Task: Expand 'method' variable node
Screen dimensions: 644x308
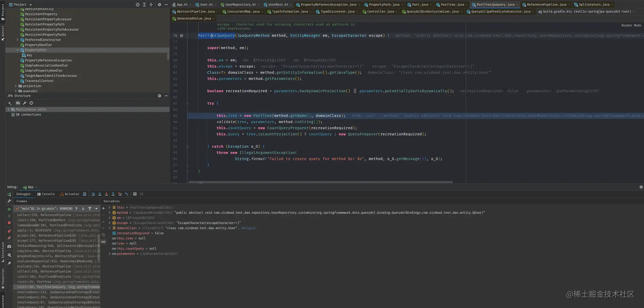Action: pos(110,212)
